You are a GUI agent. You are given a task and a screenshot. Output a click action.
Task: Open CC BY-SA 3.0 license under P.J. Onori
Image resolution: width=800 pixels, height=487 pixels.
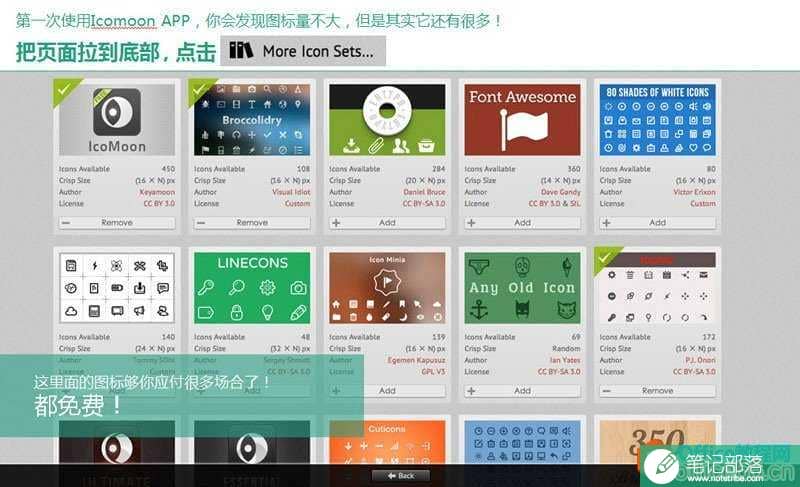[694, 372]
